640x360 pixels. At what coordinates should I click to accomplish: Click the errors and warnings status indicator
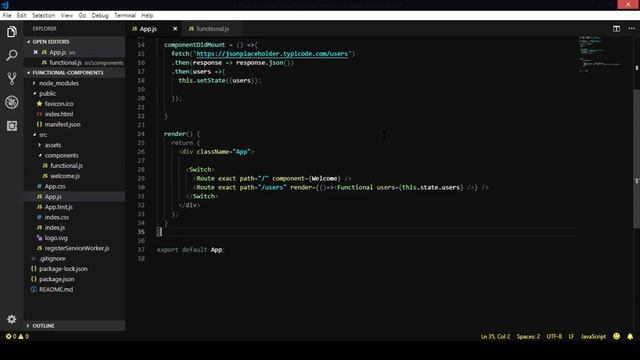point(17,336)
